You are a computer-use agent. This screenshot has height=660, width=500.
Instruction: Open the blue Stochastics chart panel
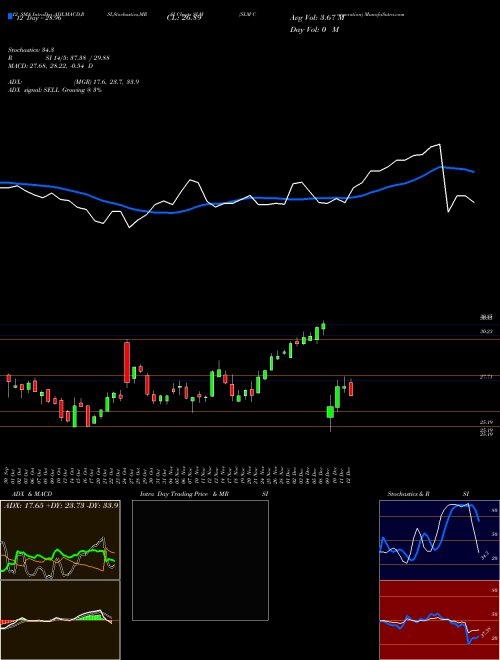(x=439, y=540)
